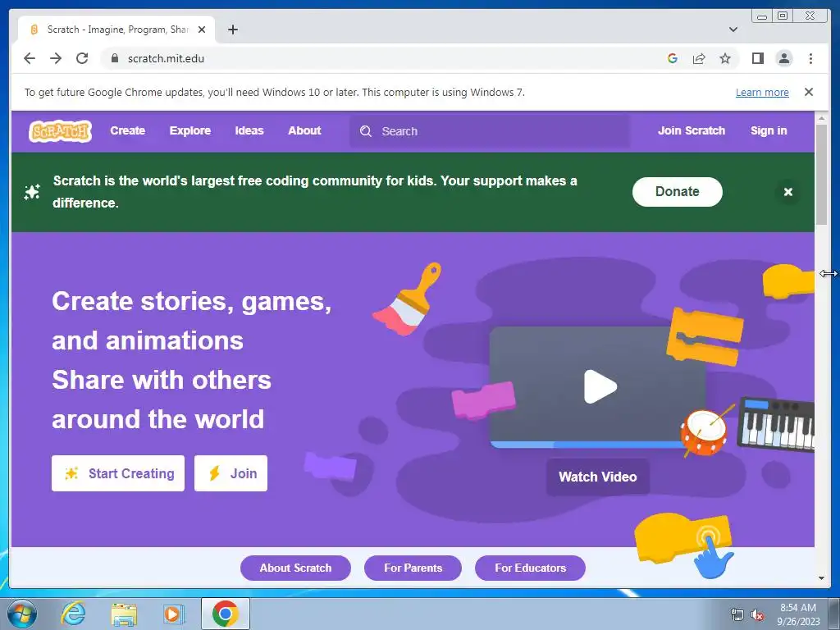The image size is (840, 630).
Task: Open Windows Media Player from taskbar
Action: 173,614
